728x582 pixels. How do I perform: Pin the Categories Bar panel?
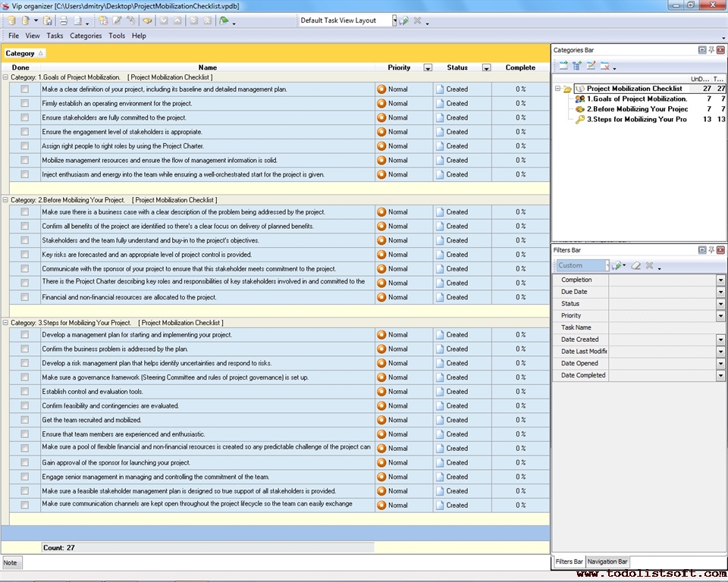(711, 50)
